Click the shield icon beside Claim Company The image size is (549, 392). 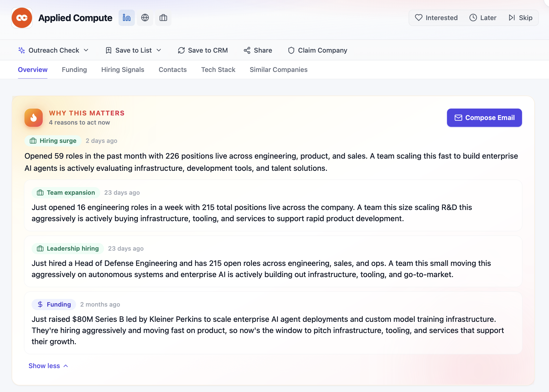tap(291, 50)
